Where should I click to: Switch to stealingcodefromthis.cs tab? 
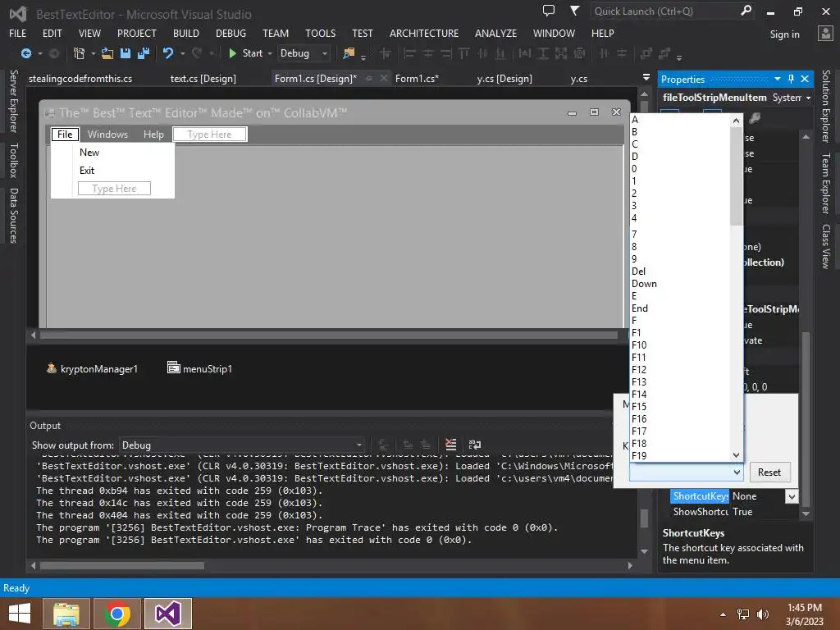coord(80,78)
